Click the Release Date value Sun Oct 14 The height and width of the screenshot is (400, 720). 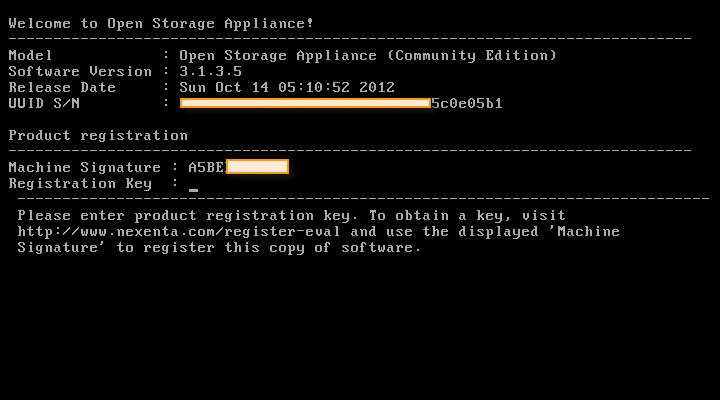pyautogui.click(x=287, y=87)
